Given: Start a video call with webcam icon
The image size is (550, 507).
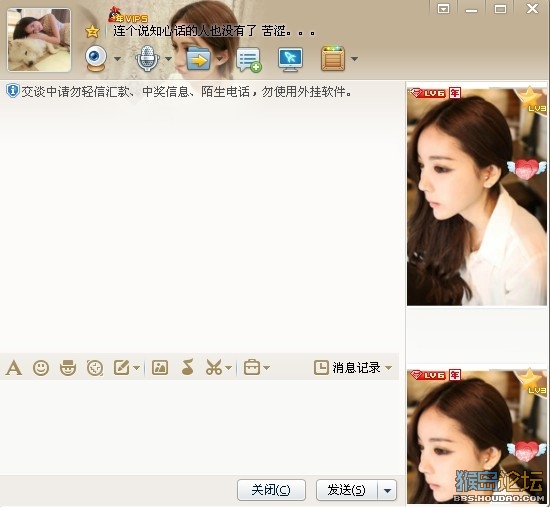Looking at the screenshot, I should click(x=96, y=58).
